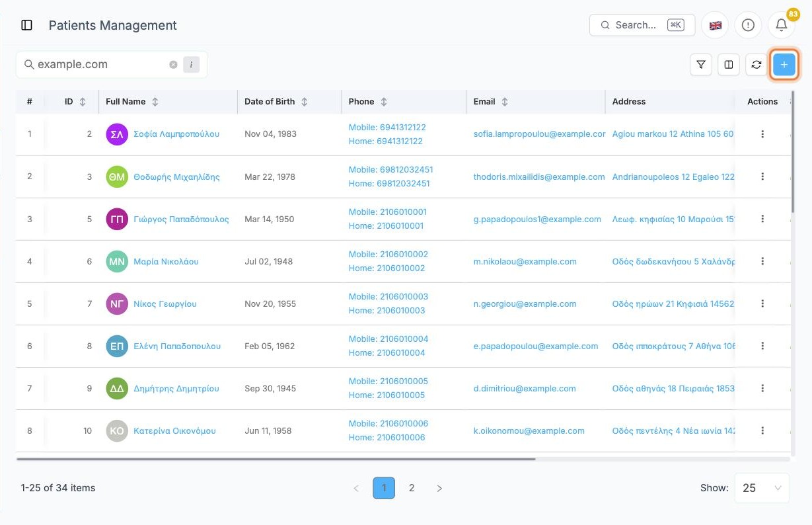This screenshot has width=812, height=525.
Task: Click date Nov 04, 1983
Action: [270, 134]
